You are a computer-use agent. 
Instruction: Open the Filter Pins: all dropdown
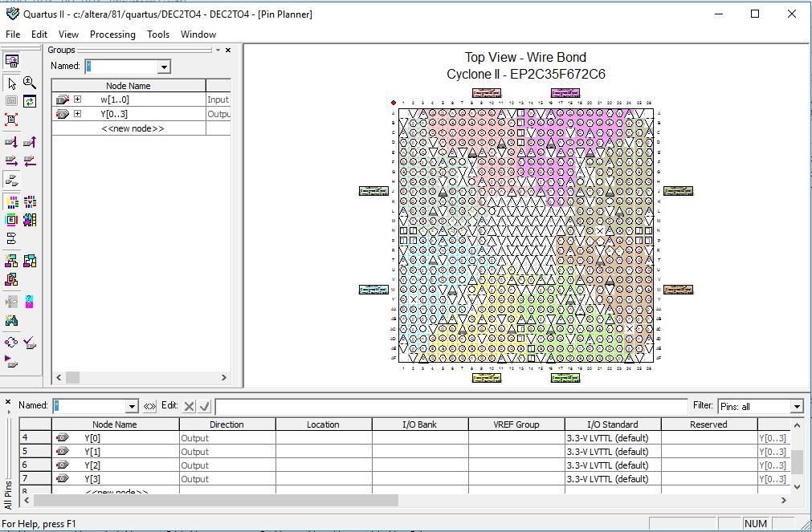(797, 407)
